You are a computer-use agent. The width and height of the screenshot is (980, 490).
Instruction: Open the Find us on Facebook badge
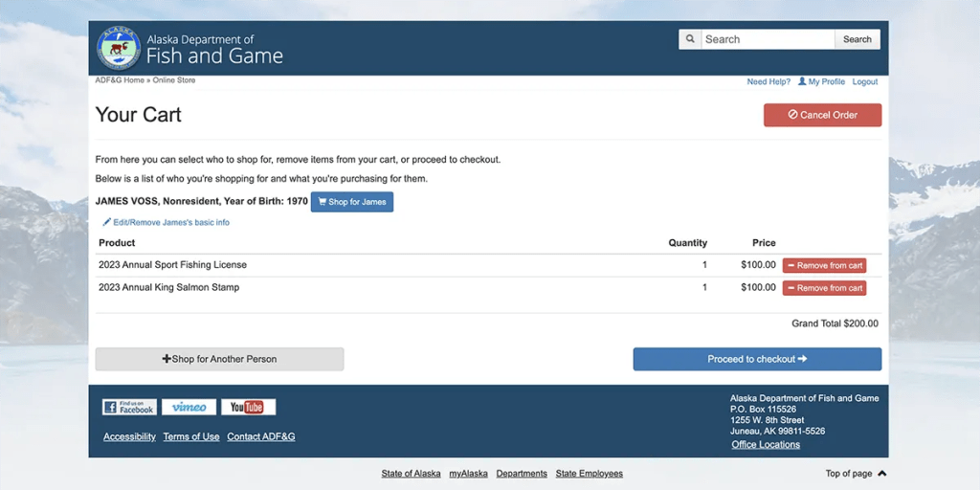pyautogui.click(x=129, y=407)
